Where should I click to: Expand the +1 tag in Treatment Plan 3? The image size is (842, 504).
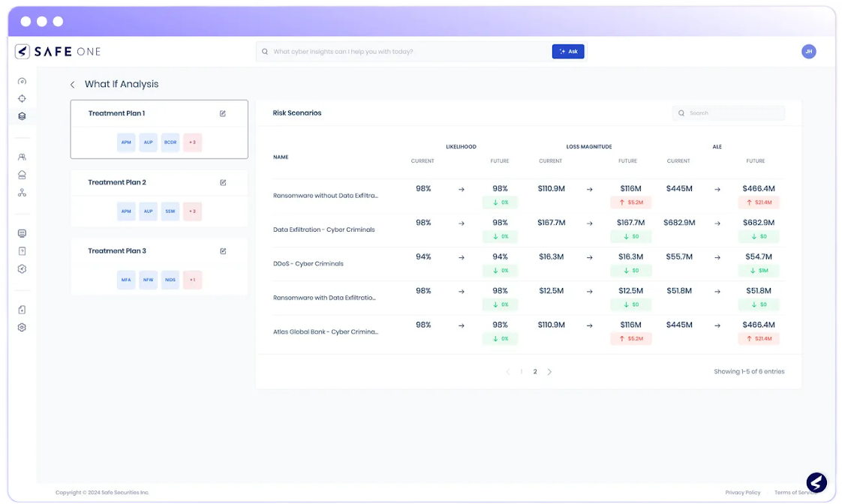pos(192,280)
